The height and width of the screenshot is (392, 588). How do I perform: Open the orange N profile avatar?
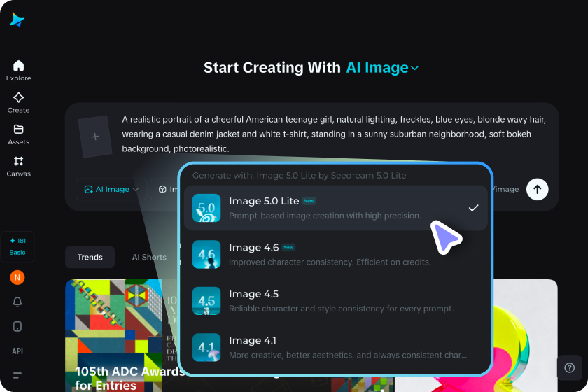click(x=17, y=278)
